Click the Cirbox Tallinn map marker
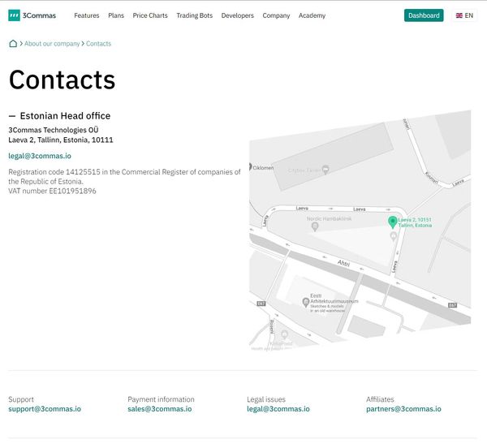 [x=325, y=170]
